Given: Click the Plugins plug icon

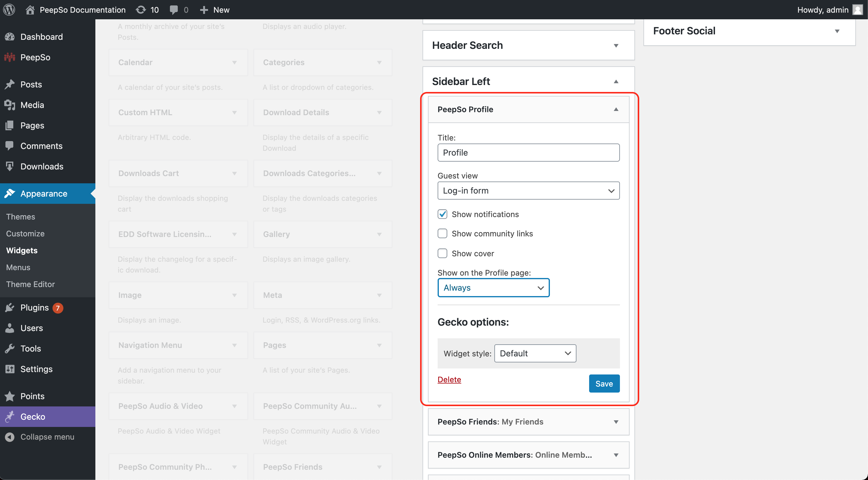Looking at the screenshot, I should click(x=10, y=308).
